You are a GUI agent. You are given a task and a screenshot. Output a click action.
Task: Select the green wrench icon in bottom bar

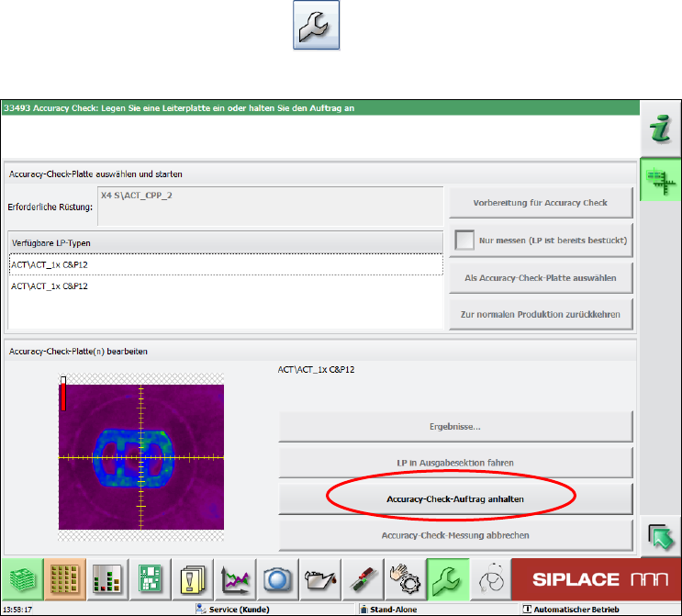click(448, 579)
